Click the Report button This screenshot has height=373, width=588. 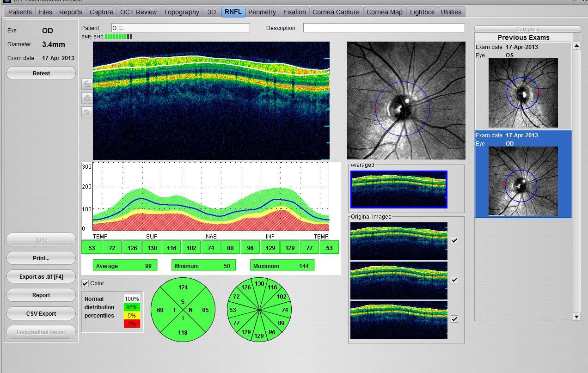41,295
